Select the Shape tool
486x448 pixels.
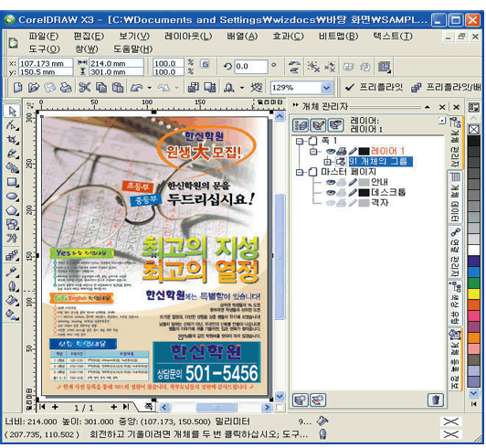pyautogui.click(x=12, y=124)
